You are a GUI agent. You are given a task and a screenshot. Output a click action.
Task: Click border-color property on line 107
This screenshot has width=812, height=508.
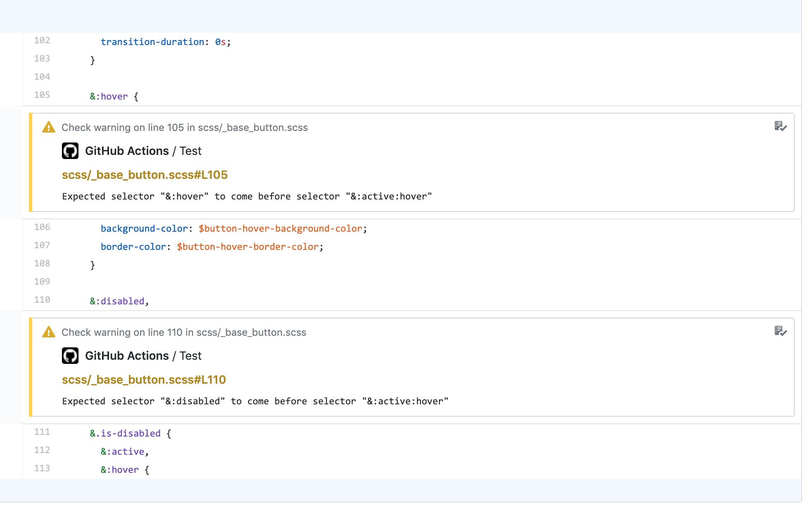tap(133, 247)
